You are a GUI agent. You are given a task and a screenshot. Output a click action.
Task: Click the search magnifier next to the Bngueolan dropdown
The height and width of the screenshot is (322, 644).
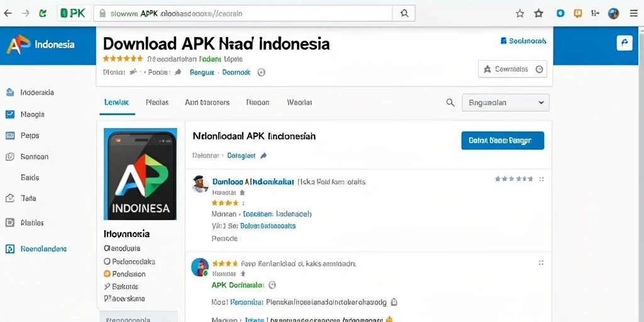(450, 103)
